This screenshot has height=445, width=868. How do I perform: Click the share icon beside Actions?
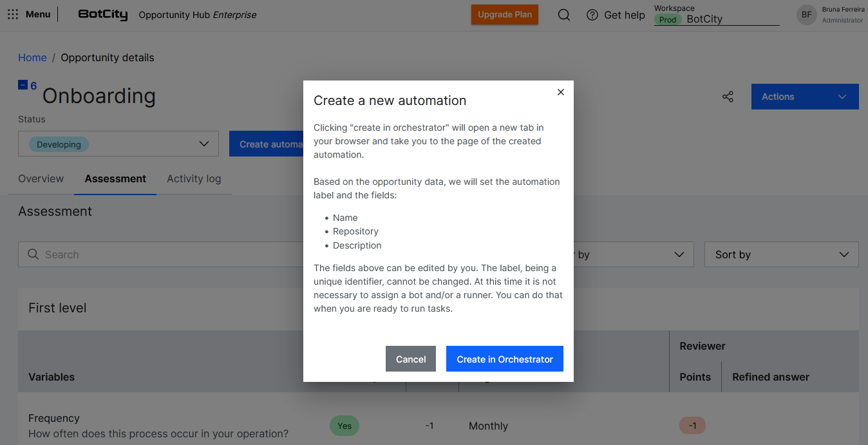click(x=728, y=97)
